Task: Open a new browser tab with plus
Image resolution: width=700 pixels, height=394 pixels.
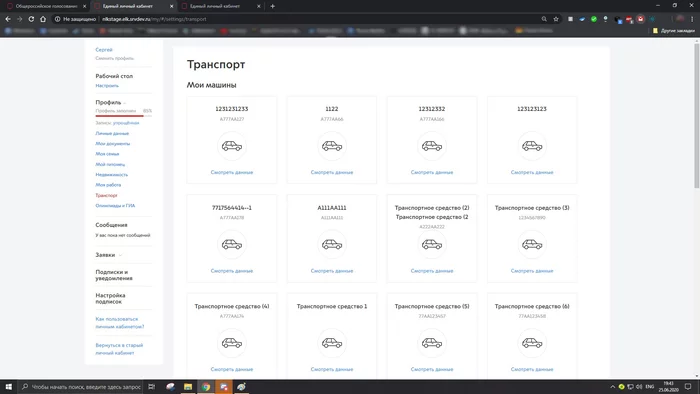Action: [x=272, y=6]
